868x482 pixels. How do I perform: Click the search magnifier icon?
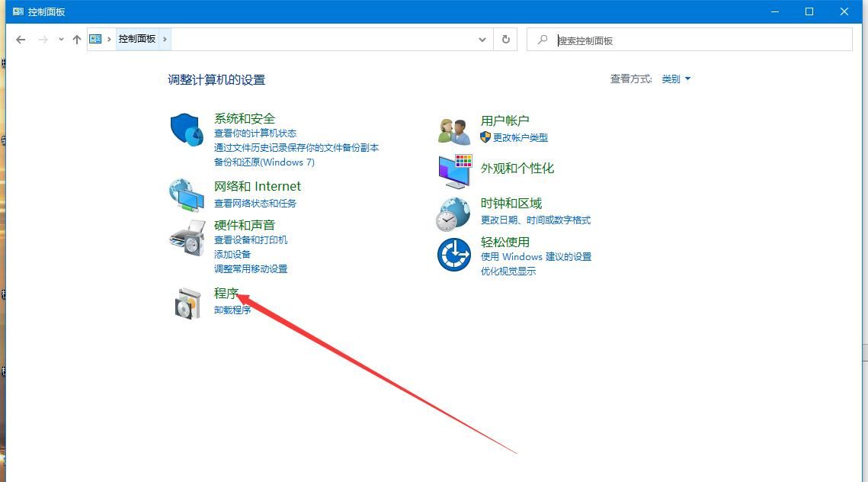(543, 40)
